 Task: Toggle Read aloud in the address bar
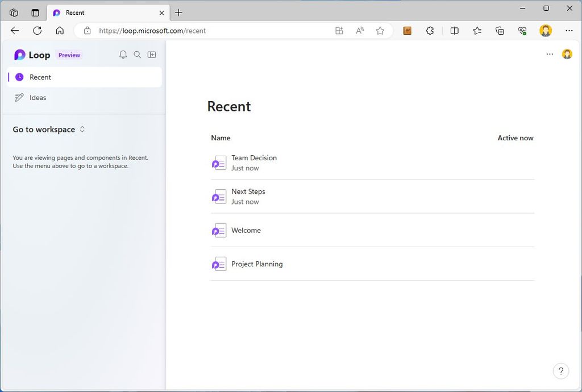(359, 31)
